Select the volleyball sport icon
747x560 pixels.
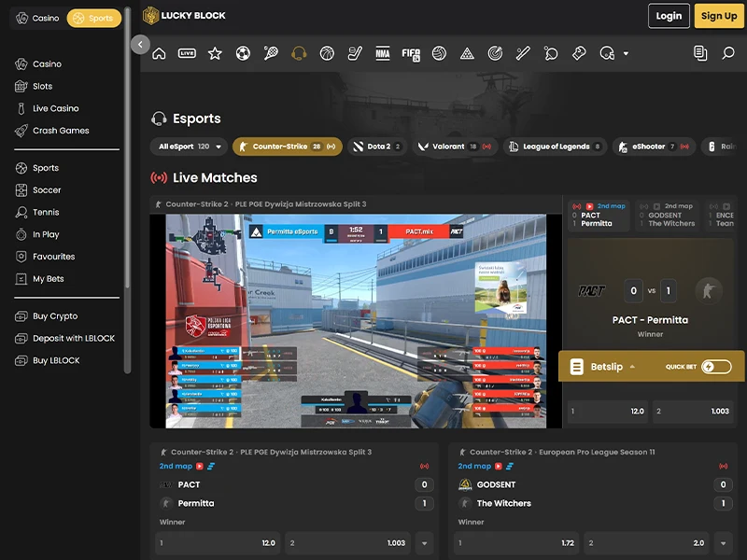[x=439, y=53]
